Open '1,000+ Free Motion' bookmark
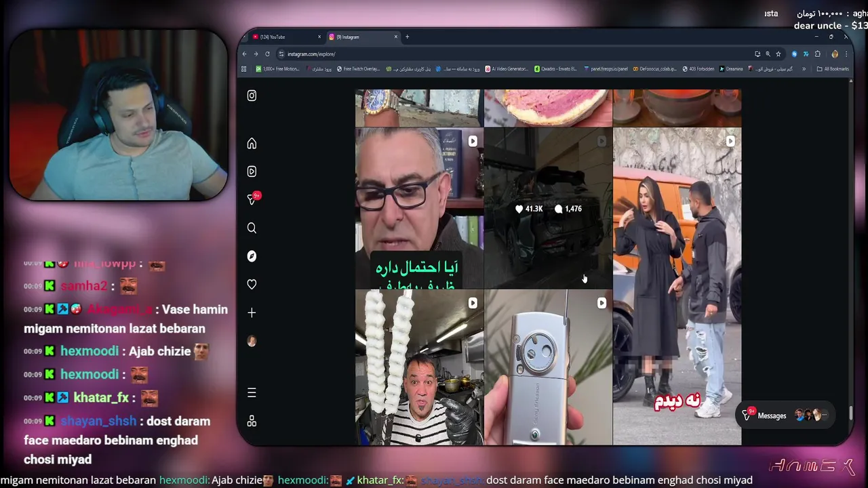The width and height of the screenshot is (868, 488). (277, 68)
